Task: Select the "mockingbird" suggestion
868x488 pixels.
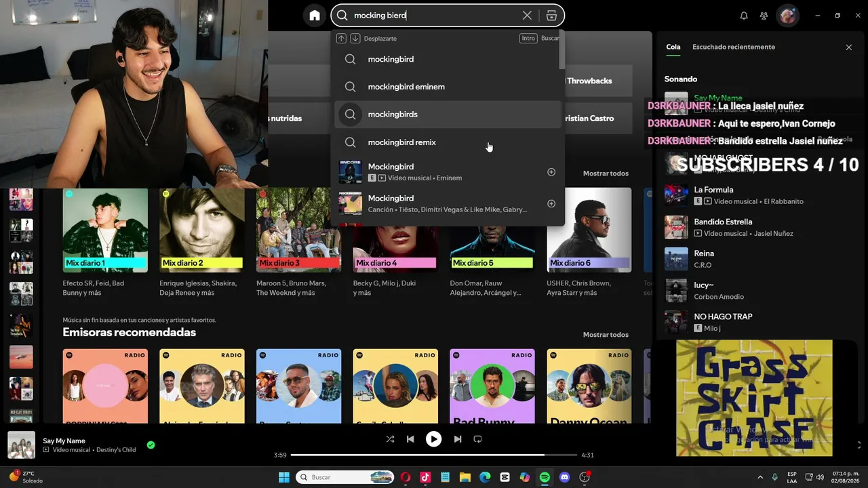Action: click(448, 59)
